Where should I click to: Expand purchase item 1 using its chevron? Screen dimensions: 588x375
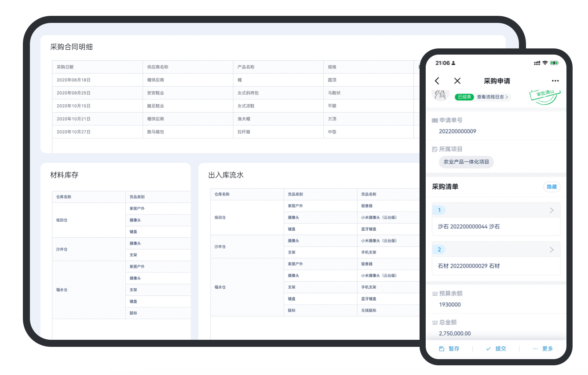pos(551,210)
